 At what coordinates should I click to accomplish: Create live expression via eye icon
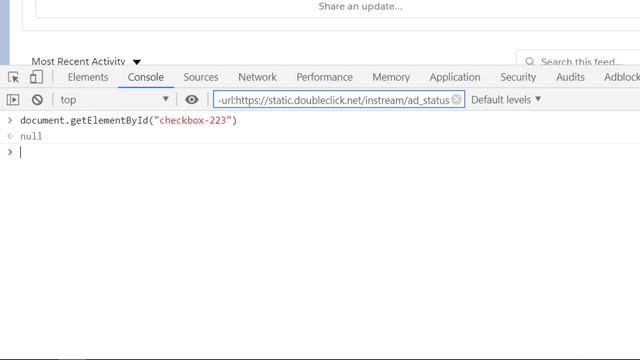click(191, 100)
